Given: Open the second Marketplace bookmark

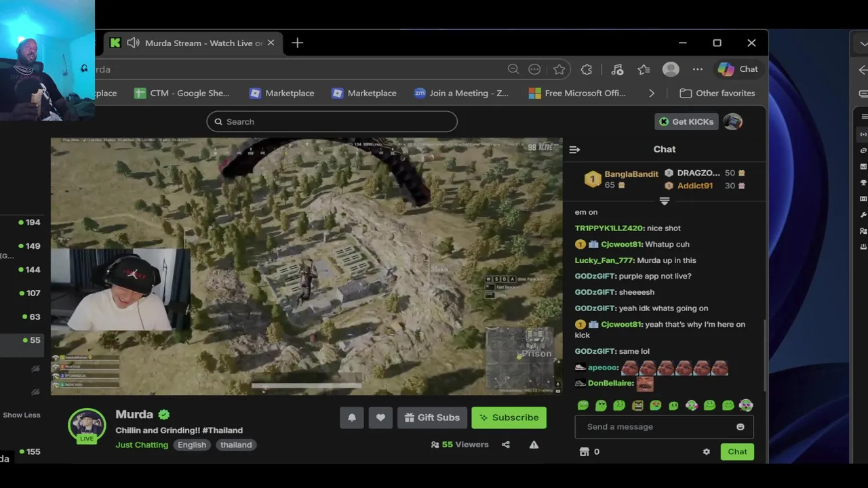Looking at the screenshot, I should (x=364, y=94).
